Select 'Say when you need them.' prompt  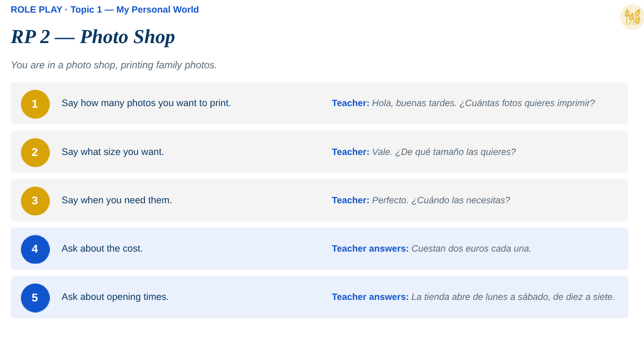(x=117, y=200)
